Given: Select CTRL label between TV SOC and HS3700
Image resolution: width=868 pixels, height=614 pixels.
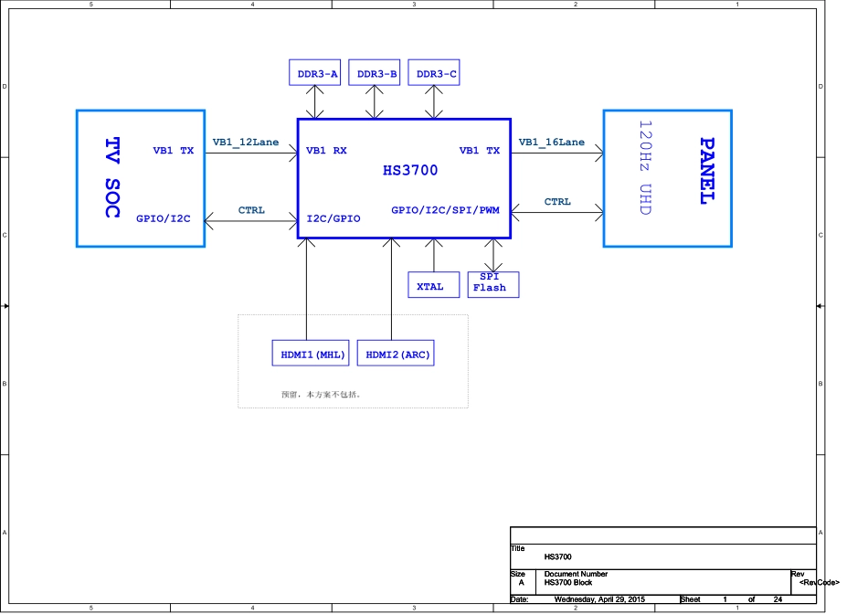Looking at the screenshot, I should [x=251, y=210].
